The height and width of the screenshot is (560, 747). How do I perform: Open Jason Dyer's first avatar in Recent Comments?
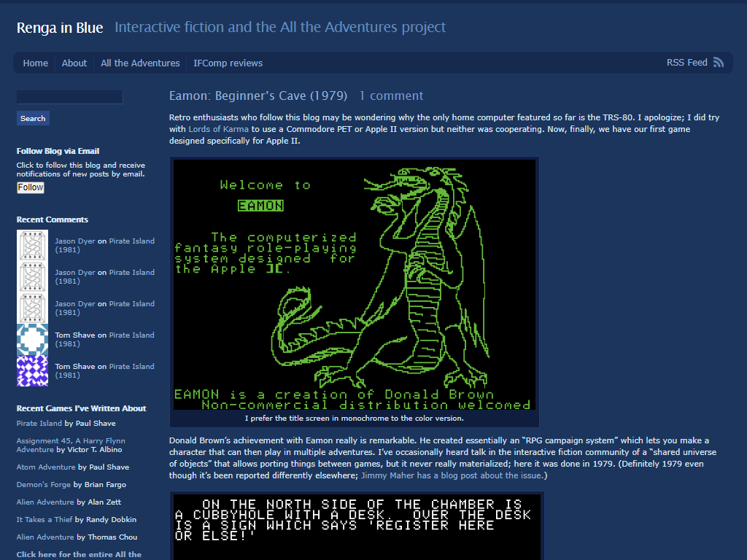click(32, 245)
